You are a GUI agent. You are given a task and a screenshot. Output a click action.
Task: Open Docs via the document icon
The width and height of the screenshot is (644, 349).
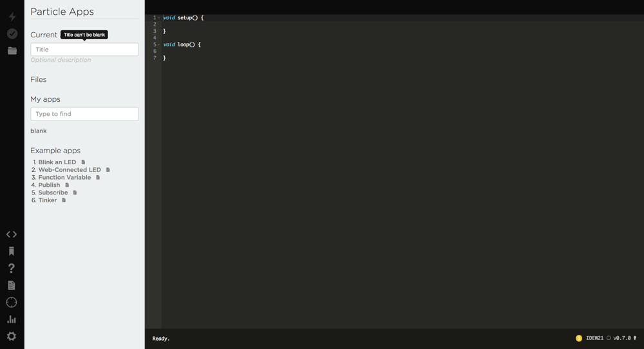coord(12,285)
